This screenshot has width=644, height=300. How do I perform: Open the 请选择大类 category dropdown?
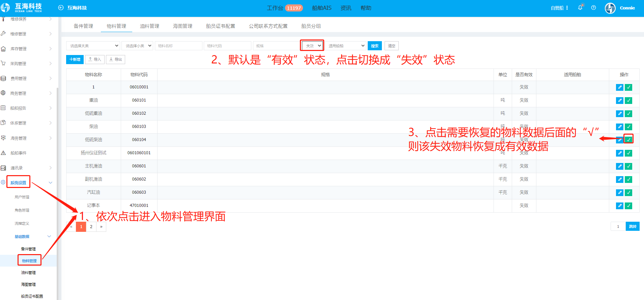tap(93, 46)
